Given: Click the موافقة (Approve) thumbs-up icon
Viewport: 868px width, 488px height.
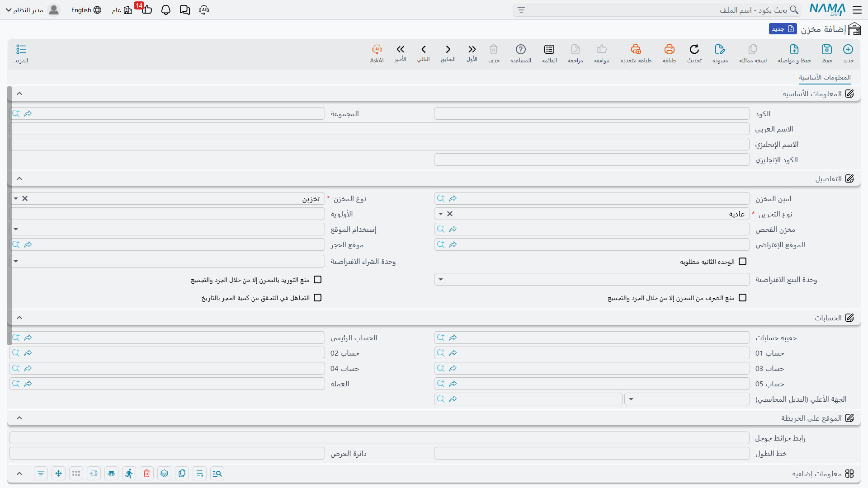Looking at the screenshot, I should coord(602,49).
